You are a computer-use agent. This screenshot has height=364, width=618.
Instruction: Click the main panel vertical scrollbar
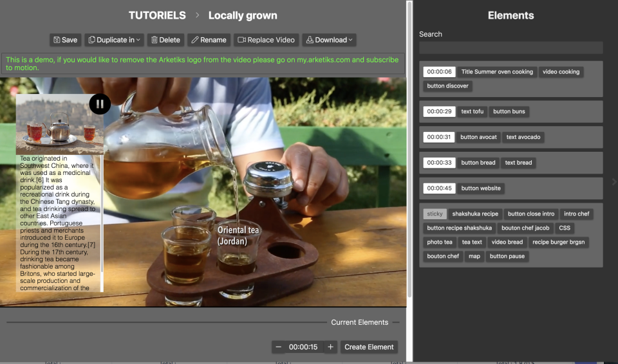coord(409,150)
